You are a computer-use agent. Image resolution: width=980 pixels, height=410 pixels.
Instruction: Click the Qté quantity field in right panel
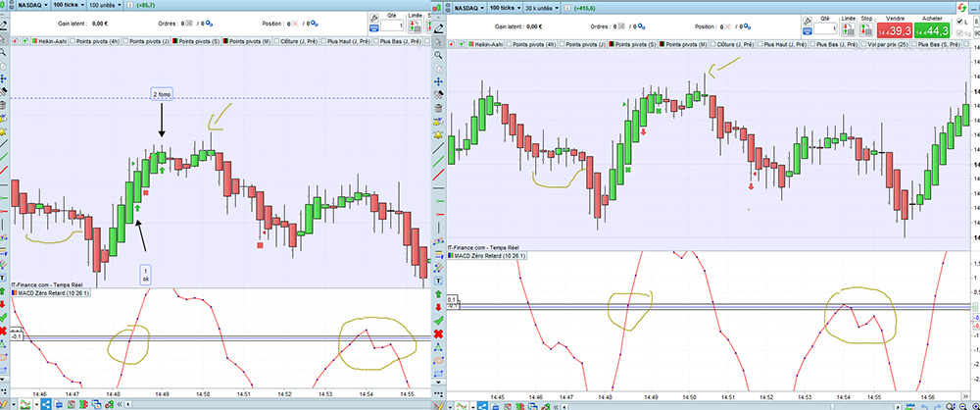[x=825, y=28]
